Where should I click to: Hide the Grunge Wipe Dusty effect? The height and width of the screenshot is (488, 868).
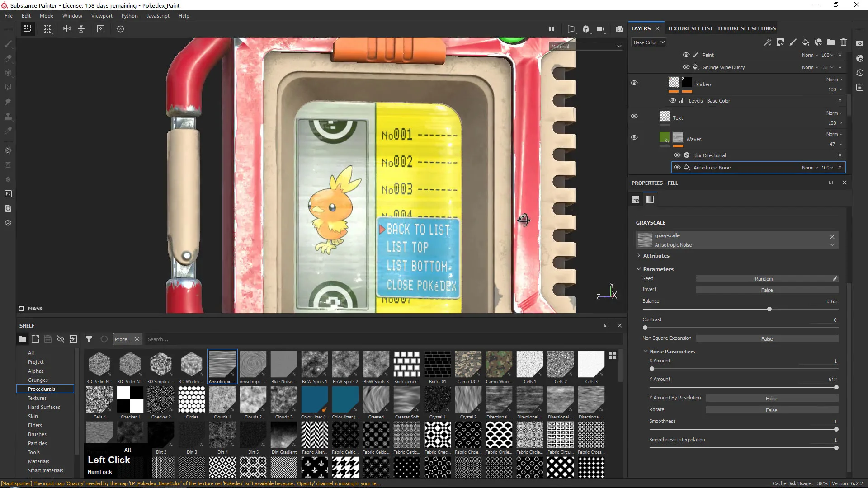point(686,67)
